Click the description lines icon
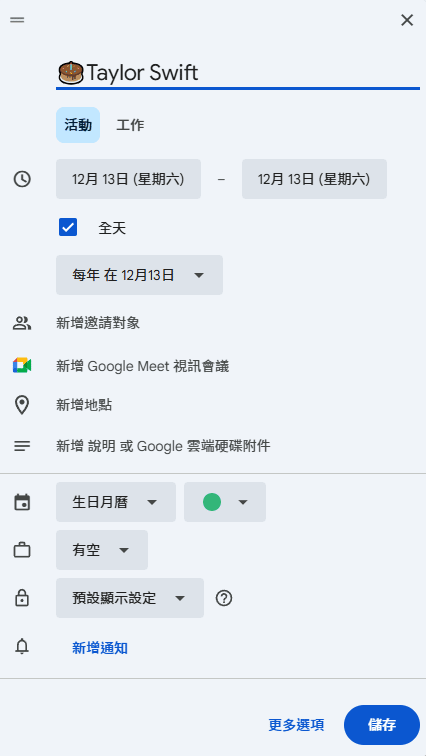This screenshot has width=426, height=756. (22, 446)
